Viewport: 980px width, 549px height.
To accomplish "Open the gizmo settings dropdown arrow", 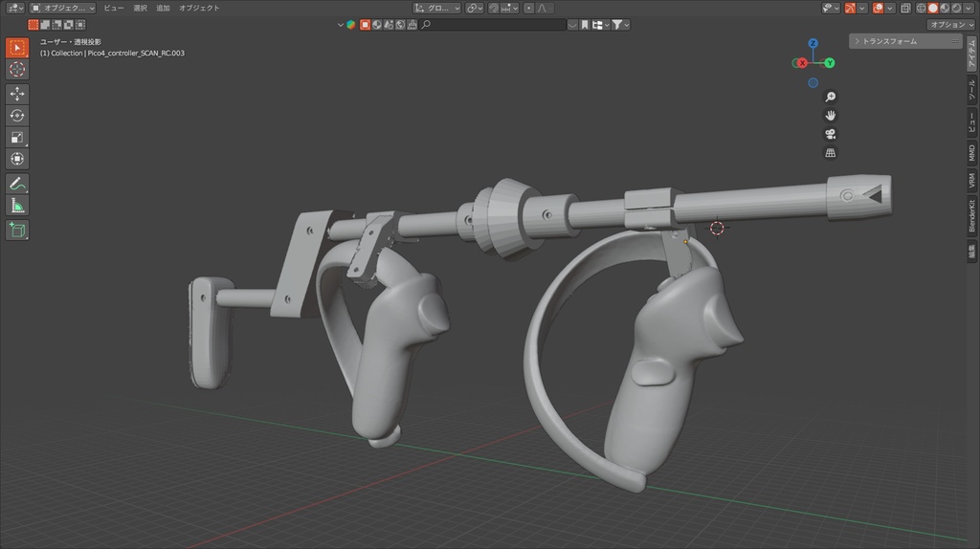I will click(862, 8).
